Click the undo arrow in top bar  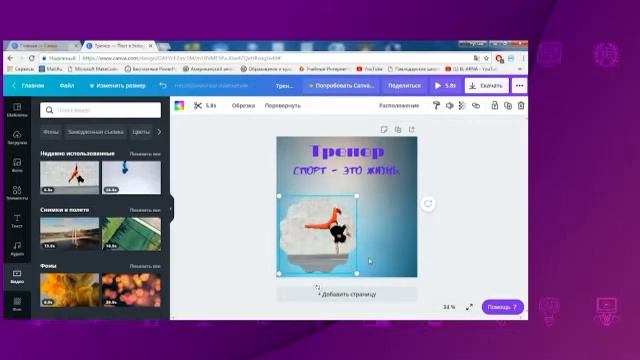[x=163, y=86]
